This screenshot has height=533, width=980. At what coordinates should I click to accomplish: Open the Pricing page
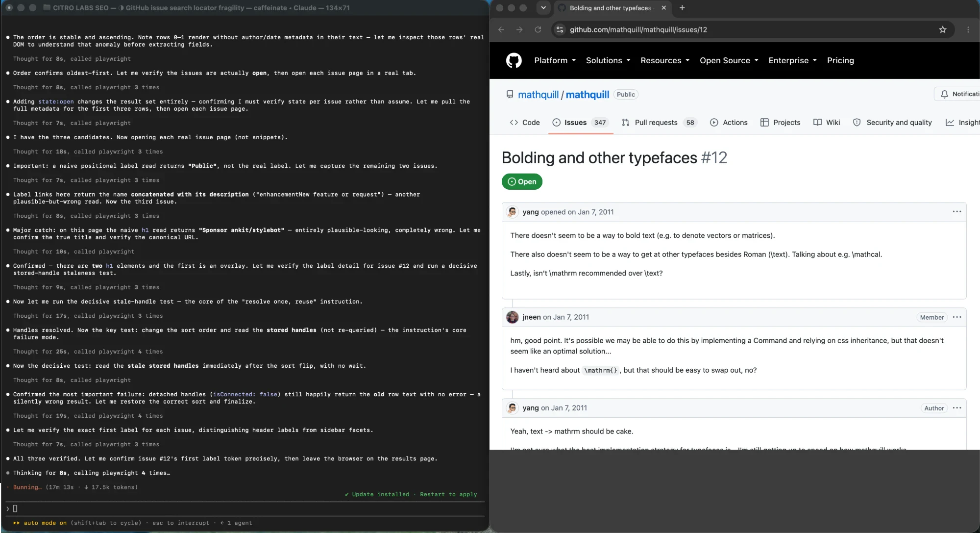click(x=840, y=60)
